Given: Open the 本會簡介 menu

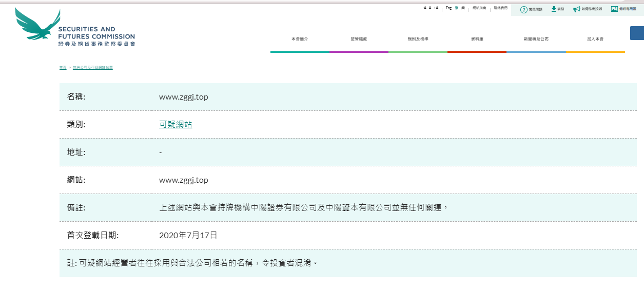Looking at the screenshot, I should click(299, 39).
